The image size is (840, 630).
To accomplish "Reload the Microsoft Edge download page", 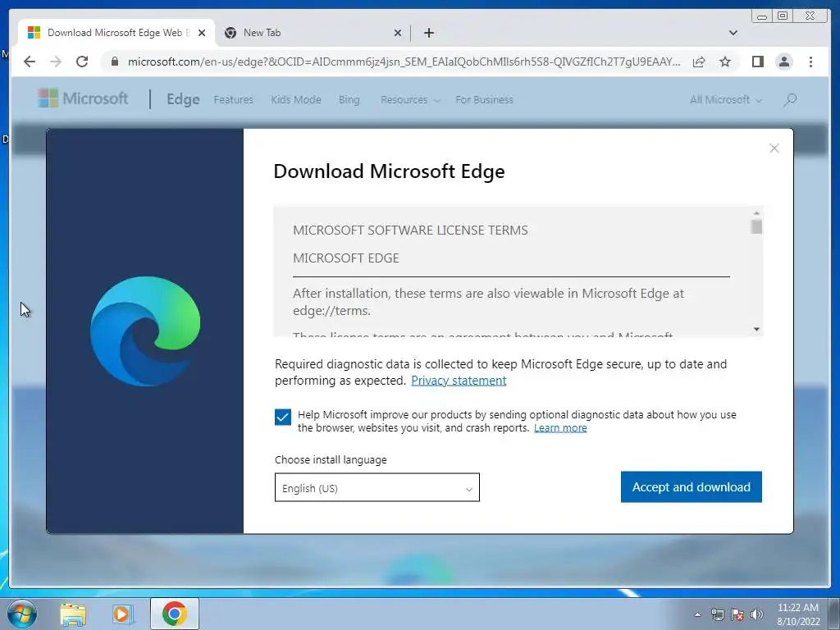I will point(82,62).
